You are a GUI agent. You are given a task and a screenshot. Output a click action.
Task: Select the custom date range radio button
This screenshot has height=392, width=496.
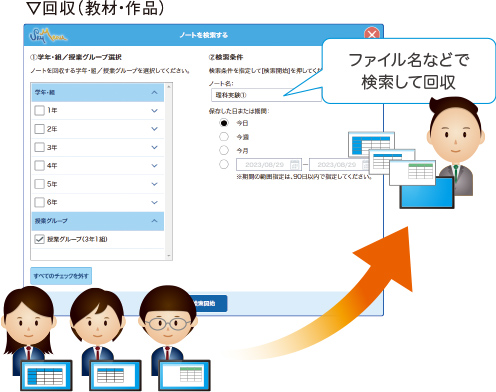(224, 164)
